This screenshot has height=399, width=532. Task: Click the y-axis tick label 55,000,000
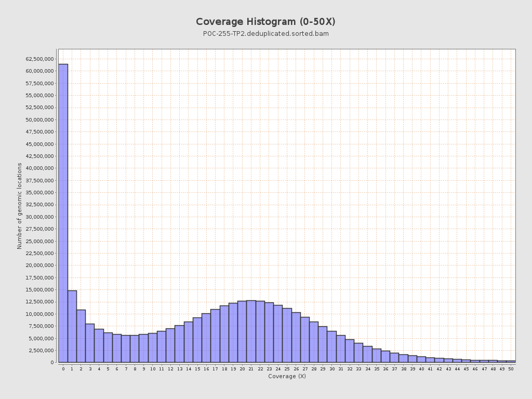coord(39,96)
